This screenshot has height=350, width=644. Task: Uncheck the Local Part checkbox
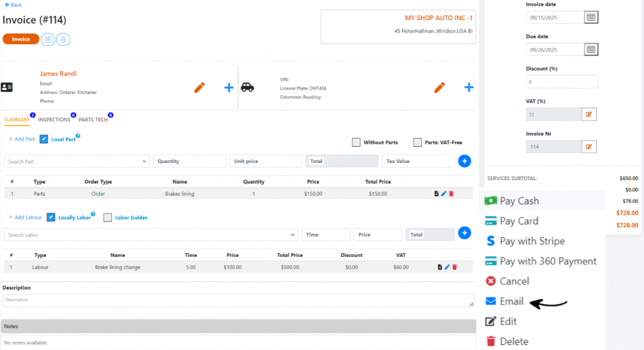pyautogui.click(x=44, y=139)
